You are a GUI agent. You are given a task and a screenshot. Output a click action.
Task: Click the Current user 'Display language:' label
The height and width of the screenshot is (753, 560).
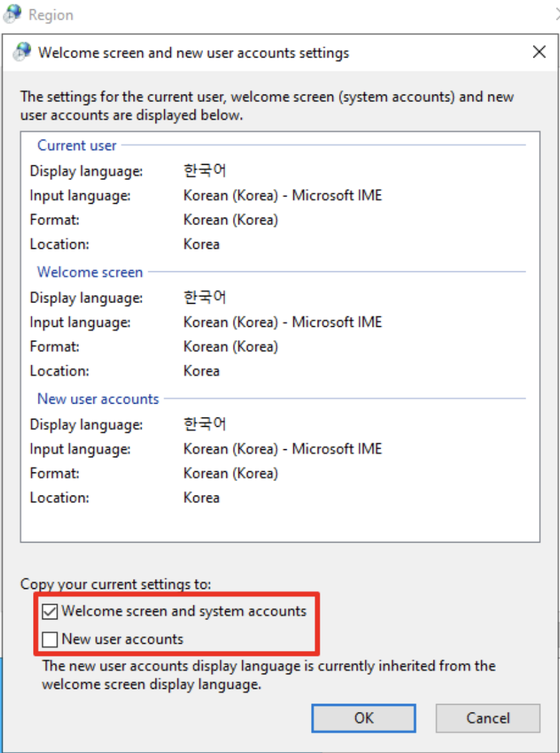87,171
